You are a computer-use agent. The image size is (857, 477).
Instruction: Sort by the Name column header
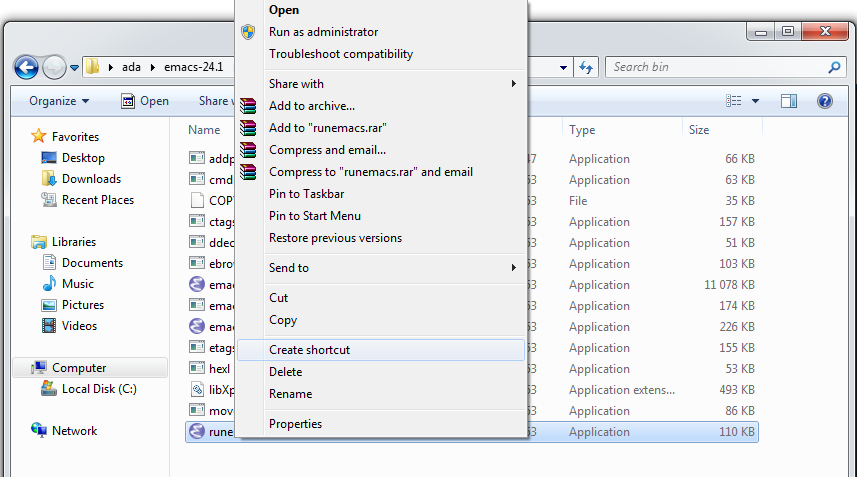tap(204, 130)
